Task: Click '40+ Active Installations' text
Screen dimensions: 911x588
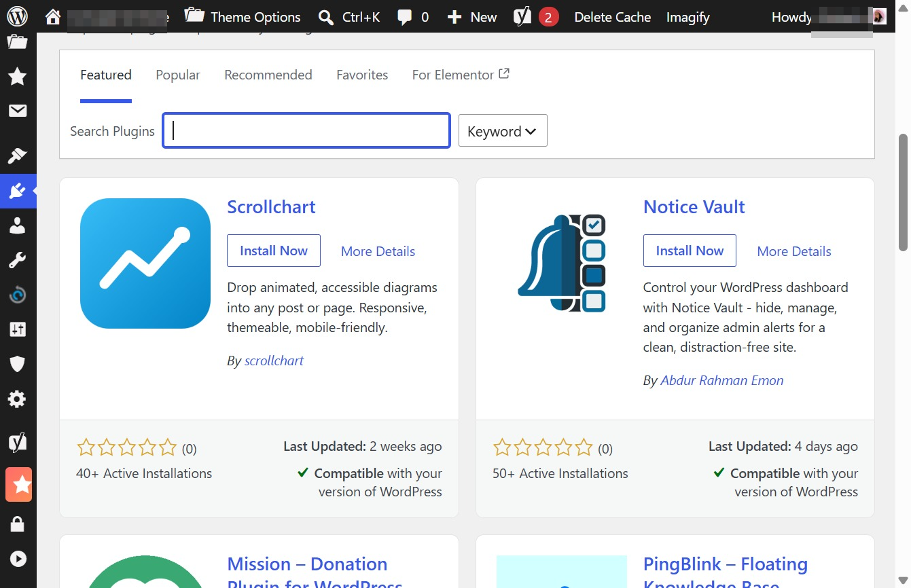Action: tap(144, 473)
